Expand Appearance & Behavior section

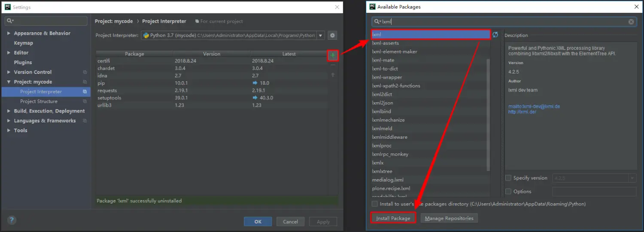(x=9, y=33)
